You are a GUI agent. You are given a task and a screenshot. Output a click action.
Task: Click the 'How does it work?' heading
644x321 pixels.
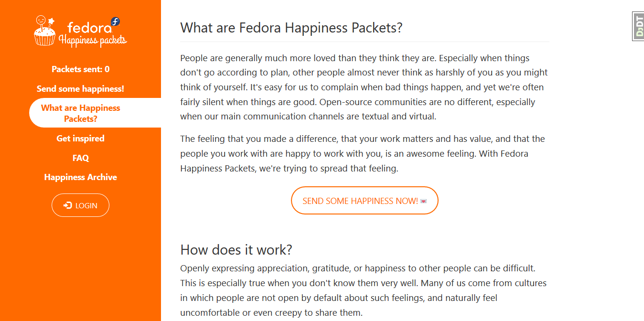click(x=236, y=250)
